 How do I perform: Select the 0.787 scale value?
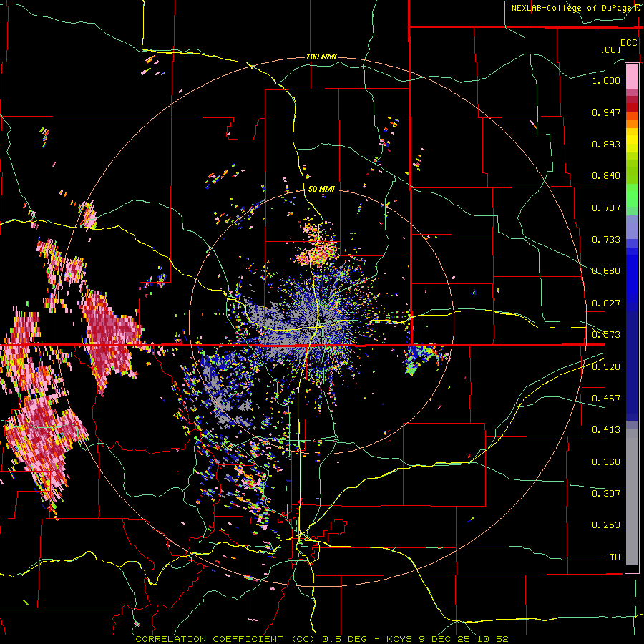[606, 208]
